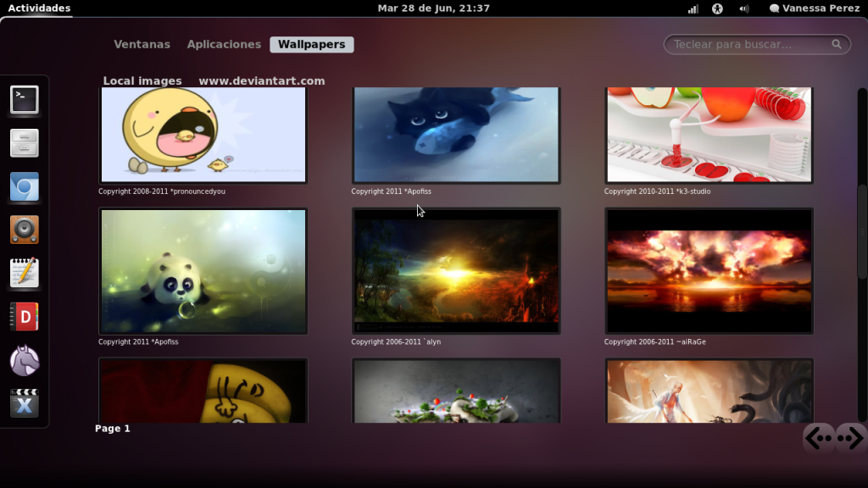868x488 pixels.
Task: Open Vanessa Perez user menu
Action: 815,8
